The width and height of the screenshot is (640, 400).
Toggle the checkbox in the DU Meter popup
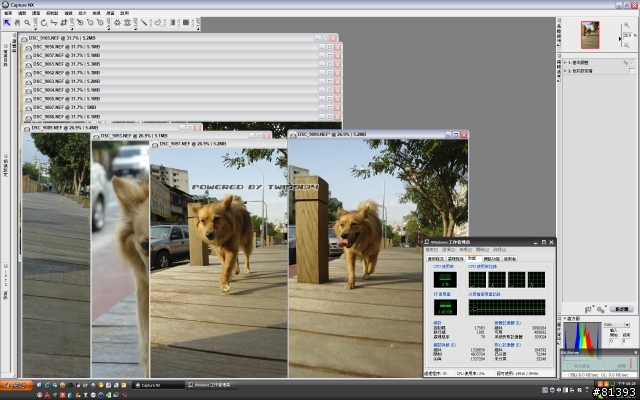(569, 366)
